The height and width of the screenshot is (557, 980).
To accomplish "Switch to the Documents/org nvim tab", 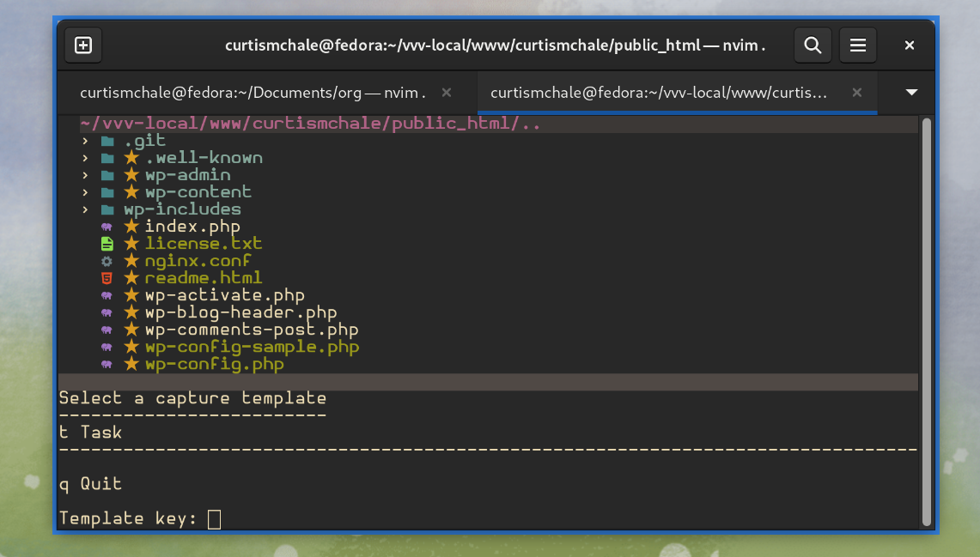I will (x=253, y=93).
